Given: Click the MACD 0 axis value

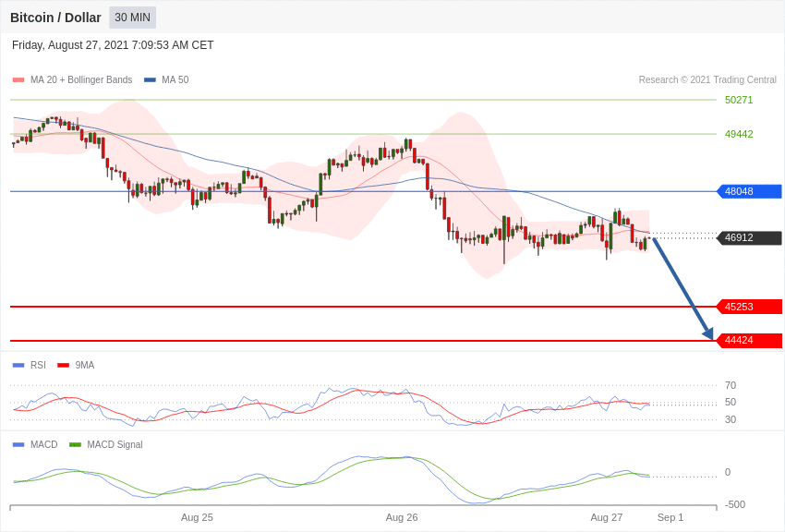Looking at the screenshot, I should click(728, 472).
